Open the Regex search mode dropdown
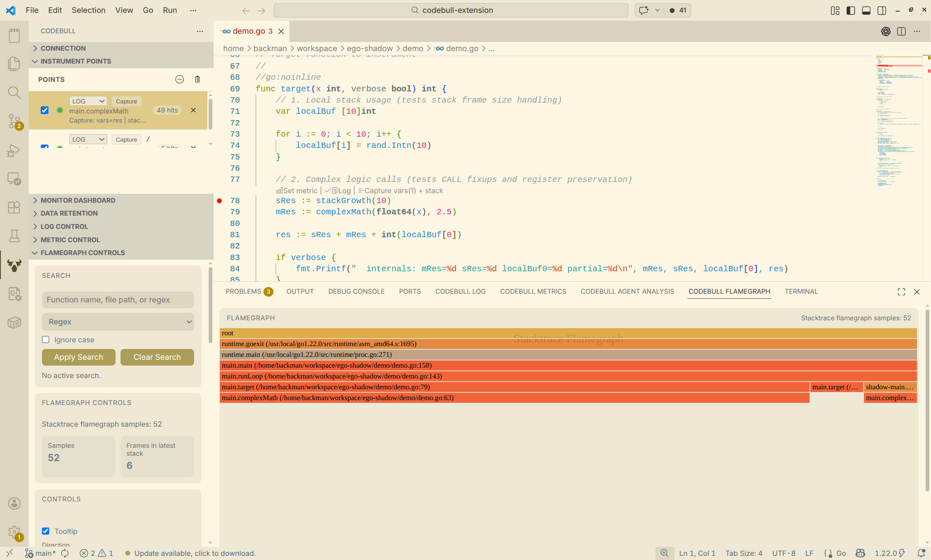Image resolution: width=931 pixels, height=560 pixels. (x=118, y=322)
